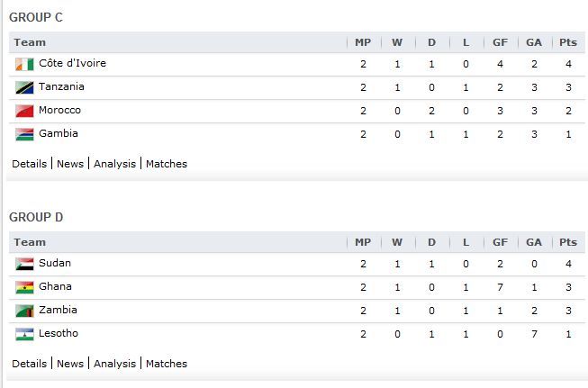The height and width of the screenshot is (388, 588).
Task: Click the Côte d'Ivoire flag icon
Action: tap(24, 64)
